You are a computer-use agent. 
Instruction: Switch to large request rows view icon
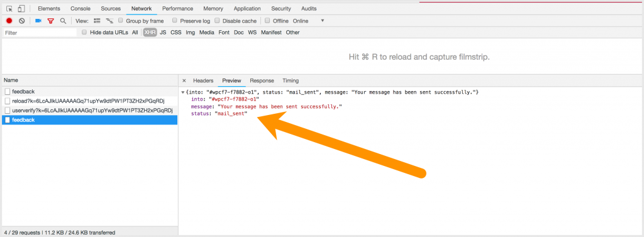[x=97, y=21]
